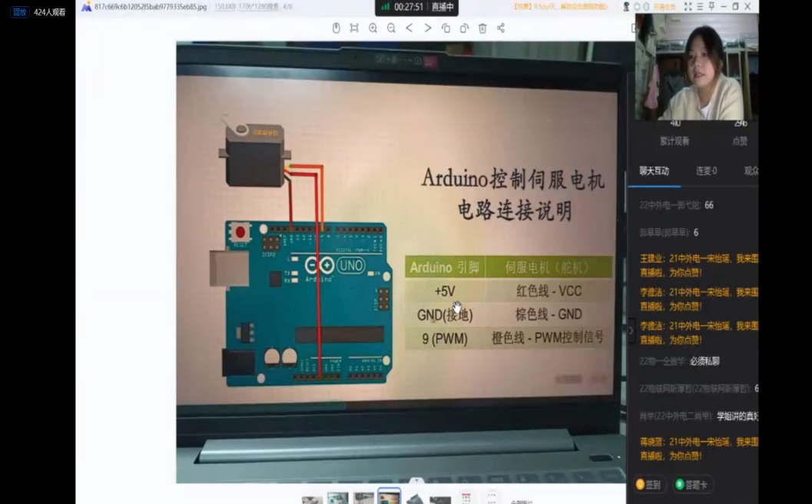
Task: Select the highlighted current thumbnail
Action: pyautogui.click(x=389, y=496)
